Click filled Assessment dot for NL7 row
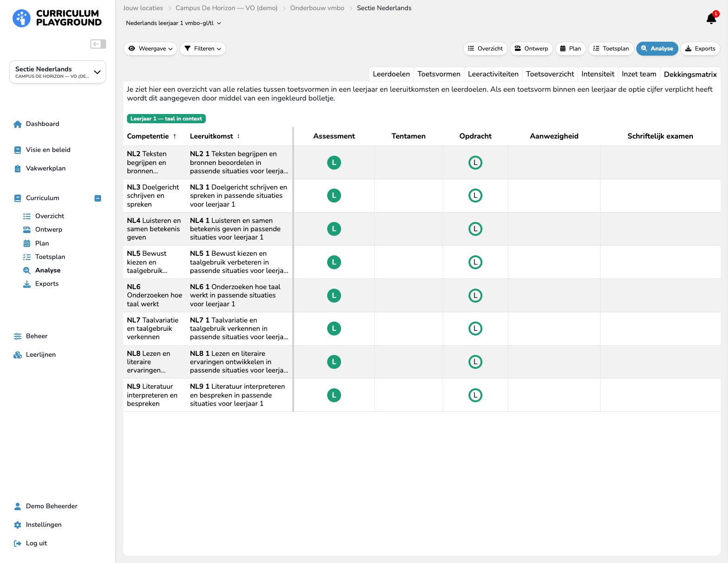This screenshot has height=563, width=728. tap(334, 329)
